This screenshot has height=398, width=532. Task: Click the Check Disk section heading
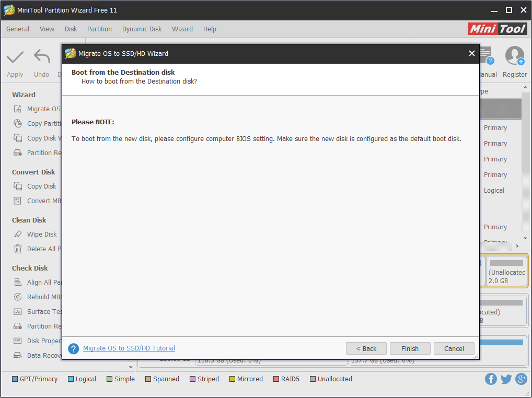(x=29, y=268)
